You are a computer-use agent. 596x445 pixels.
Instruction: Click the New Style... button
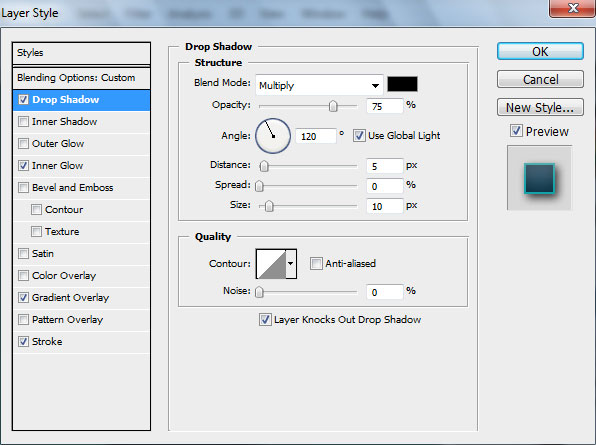(x=540, y=108)
